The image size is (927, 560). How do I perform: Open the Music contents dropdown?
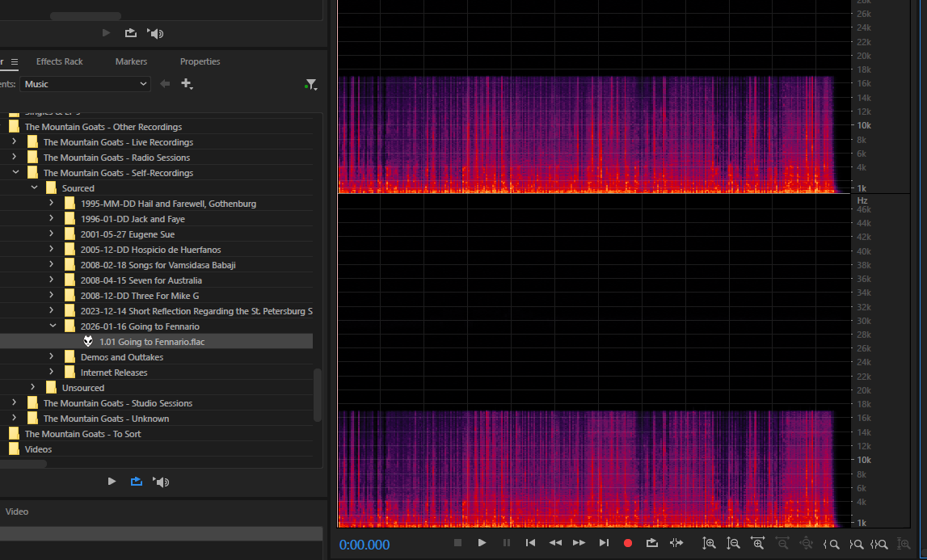[x=86, y=84]
